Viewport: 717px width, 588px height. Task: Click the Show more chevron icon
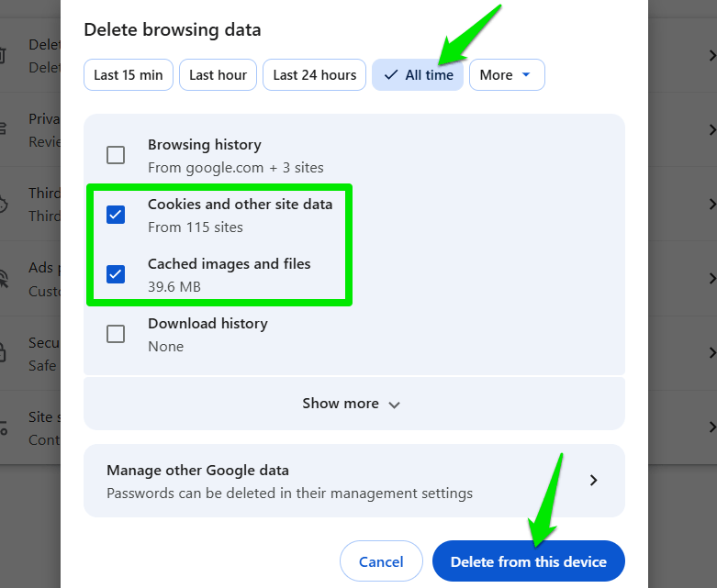click(394, 405)
